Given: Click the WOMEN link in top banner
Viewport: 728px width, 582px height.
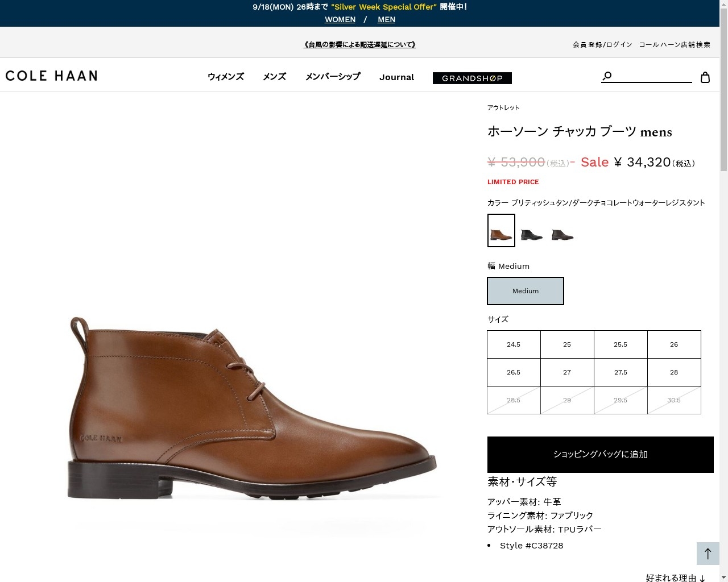Looking at the screenshot, I should (x=340, y=19).
